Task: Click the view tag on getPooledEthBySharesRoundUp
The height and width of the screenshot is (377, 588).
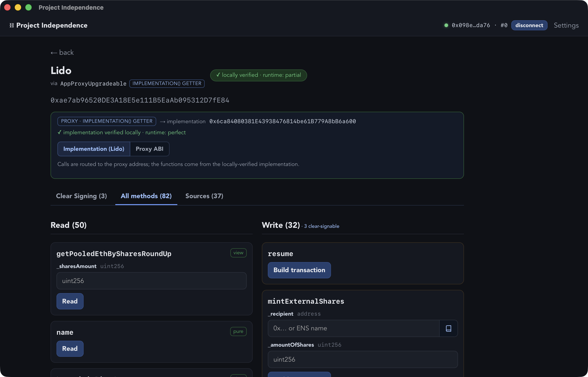Action: 238,253
